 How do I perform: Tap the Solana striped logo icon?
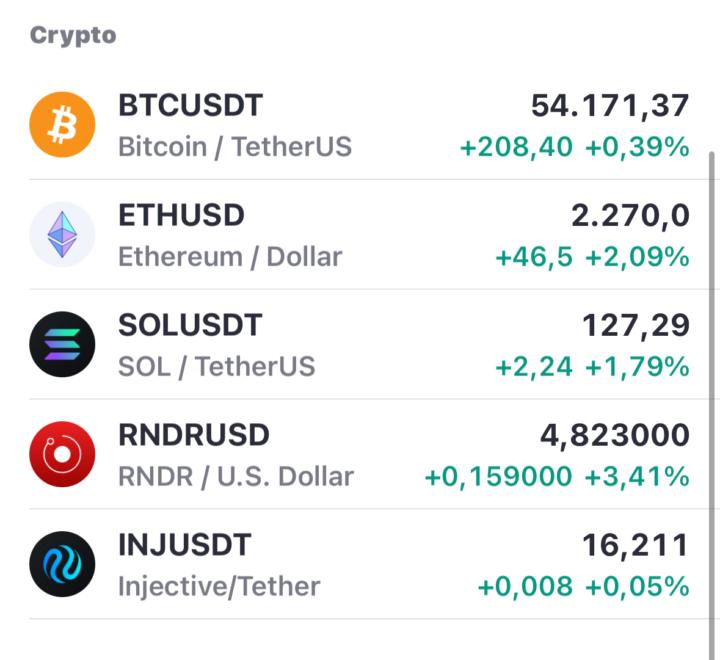[62, 344]
